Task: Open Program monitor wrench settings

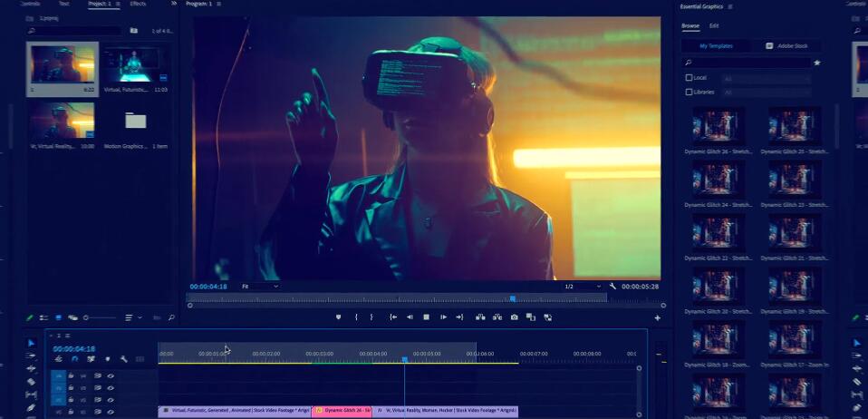Action: tap(613, 287)
